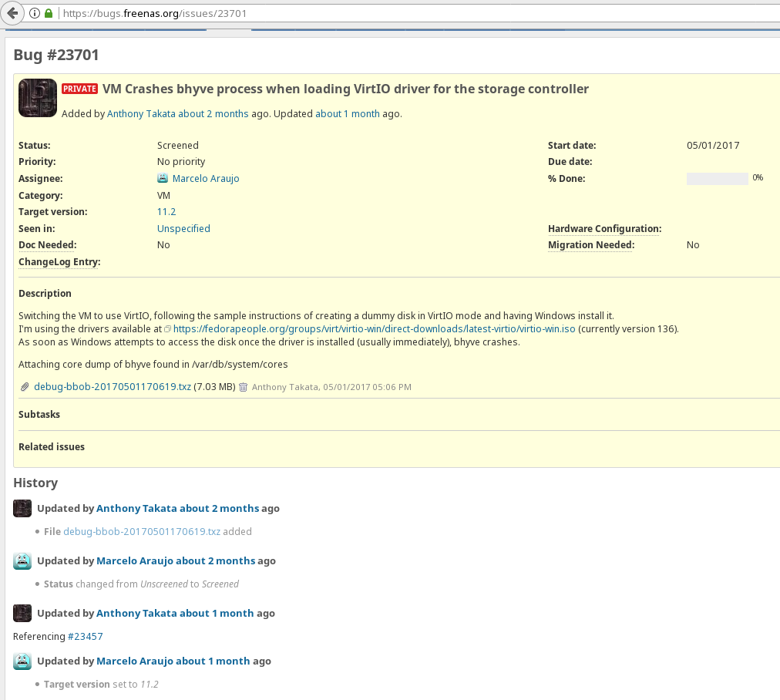Open Anthony Takata link in referencing entry
Viewport: 780px width, 700px height.
(136, 613)
